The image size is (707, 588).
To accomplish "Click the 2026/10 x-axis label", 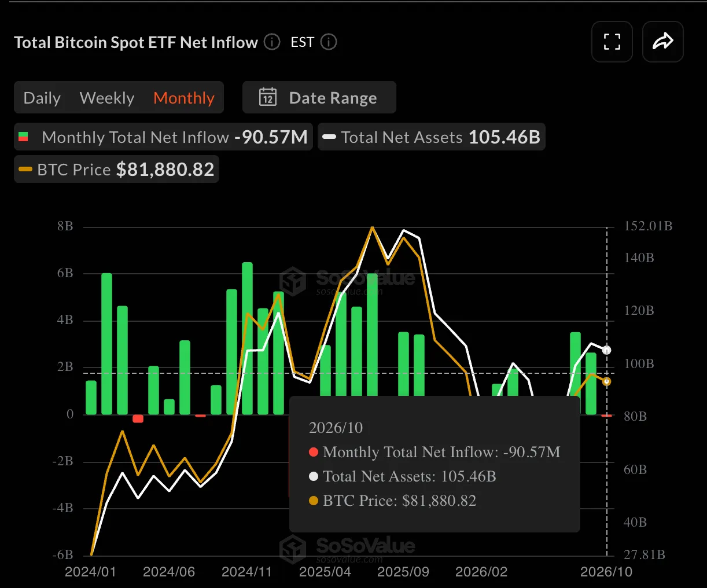I will point(606,572).
